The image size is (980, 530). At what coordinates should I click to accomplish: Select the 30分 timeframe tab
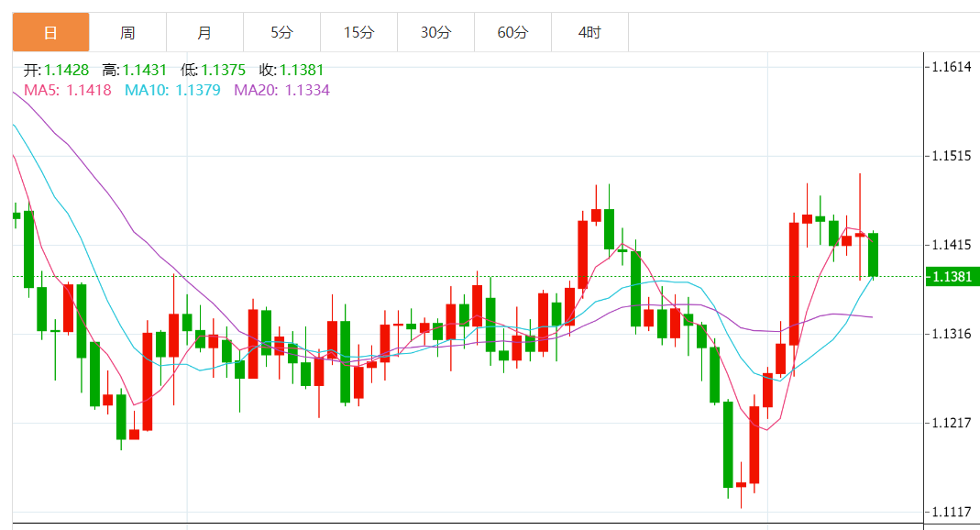point(435,33)
